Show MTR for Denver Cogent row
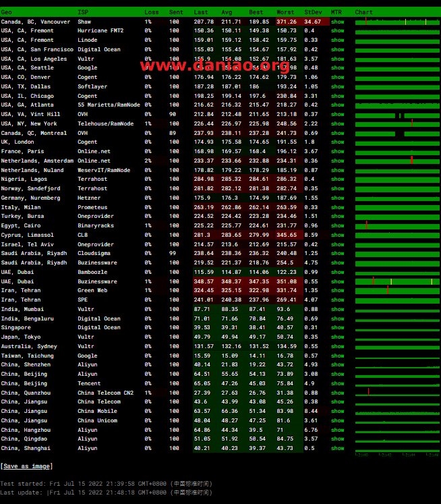 [337, 77]
